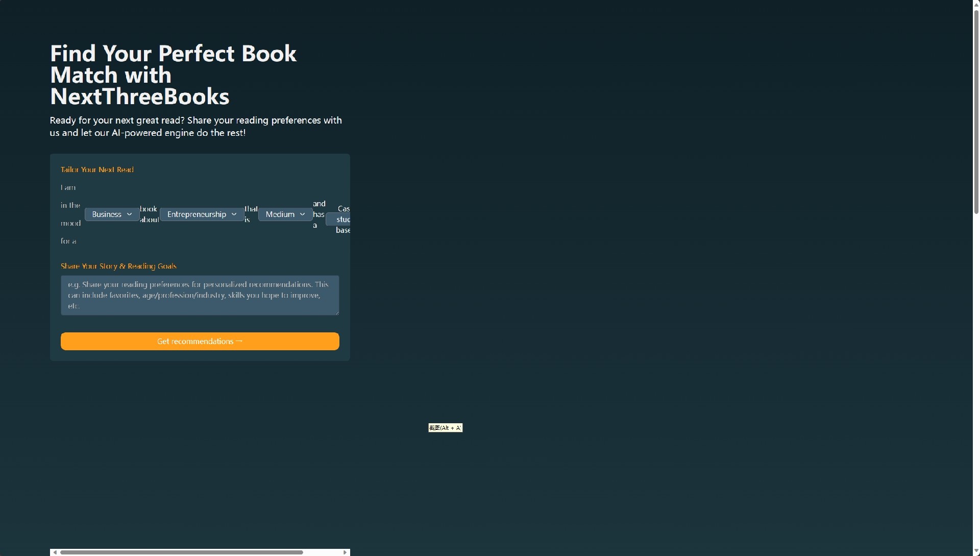Open the Medium length dropdown
This screenshot has height=556, width=980.
[x=285, y=214]
